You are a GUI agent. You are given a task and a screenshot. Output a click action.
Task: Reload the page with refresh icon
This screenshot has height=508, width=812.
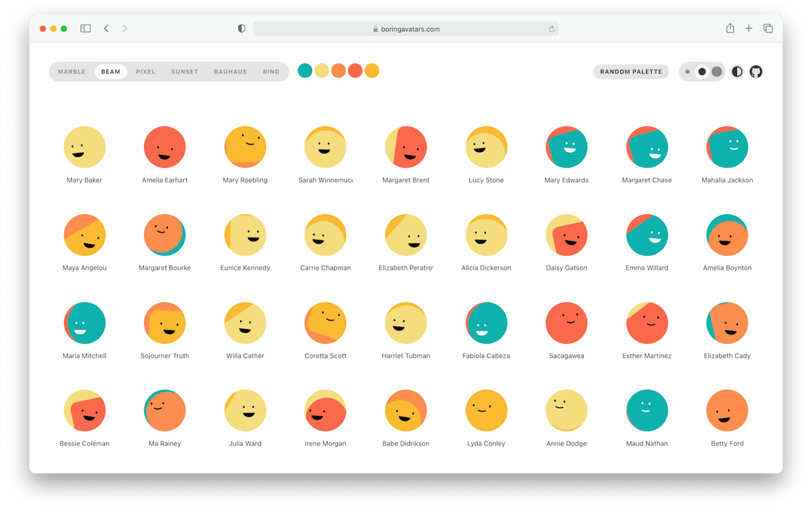[551, 28]
